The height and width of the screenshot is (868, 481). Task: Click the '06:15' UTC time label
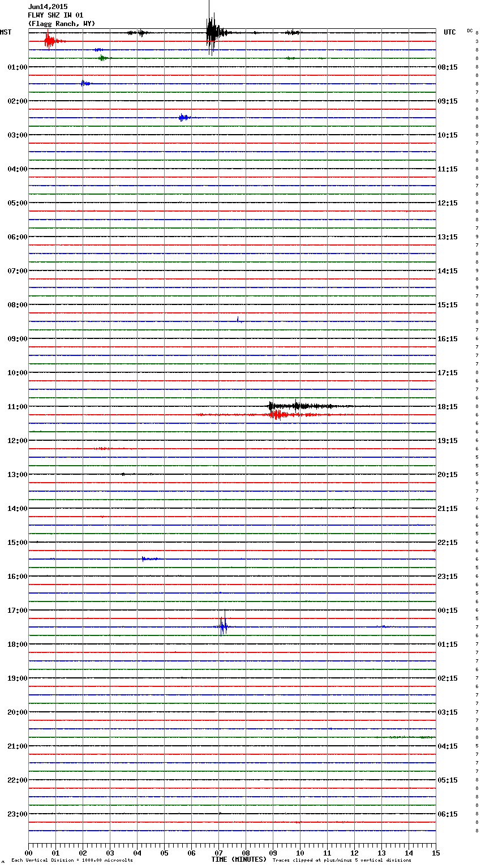click(x=448, y=814)
